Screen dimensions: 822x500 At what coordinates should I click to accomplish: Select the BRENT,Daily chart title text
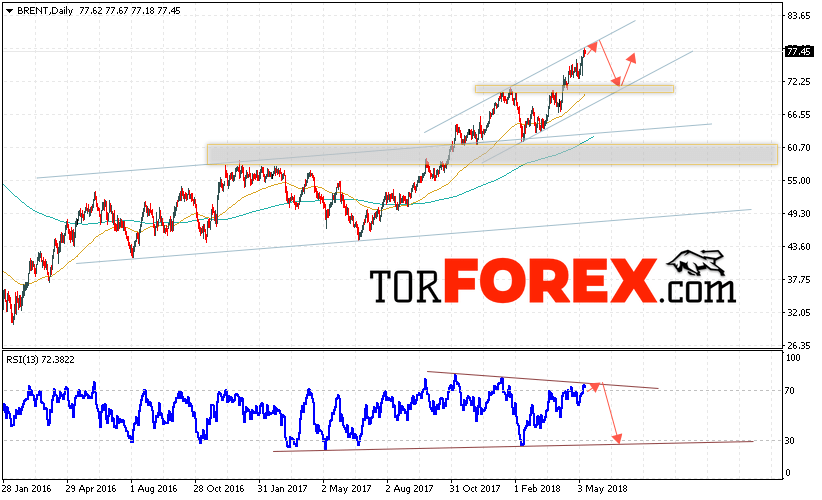click(45, 10)
